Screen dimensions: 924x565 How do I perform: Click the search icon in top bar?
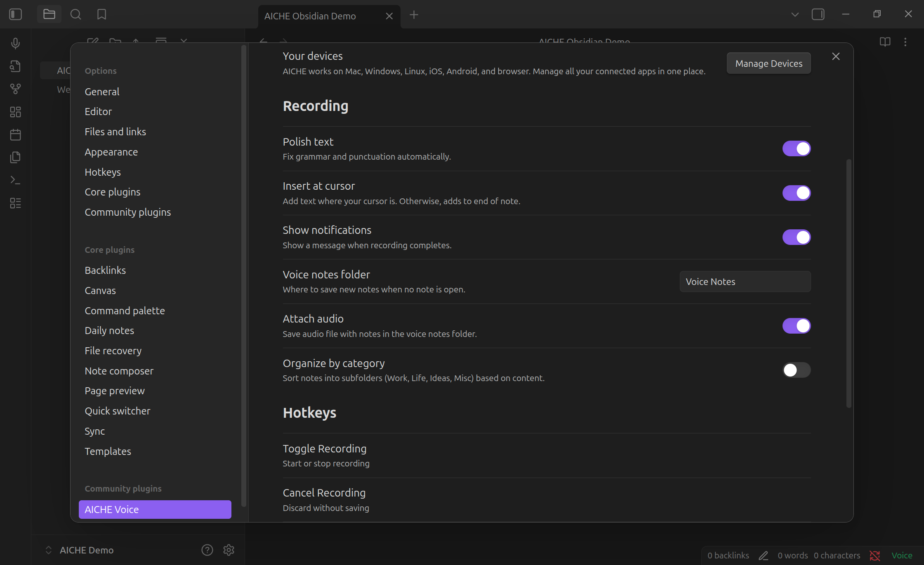pyautogui.click(x=75, y=15)
